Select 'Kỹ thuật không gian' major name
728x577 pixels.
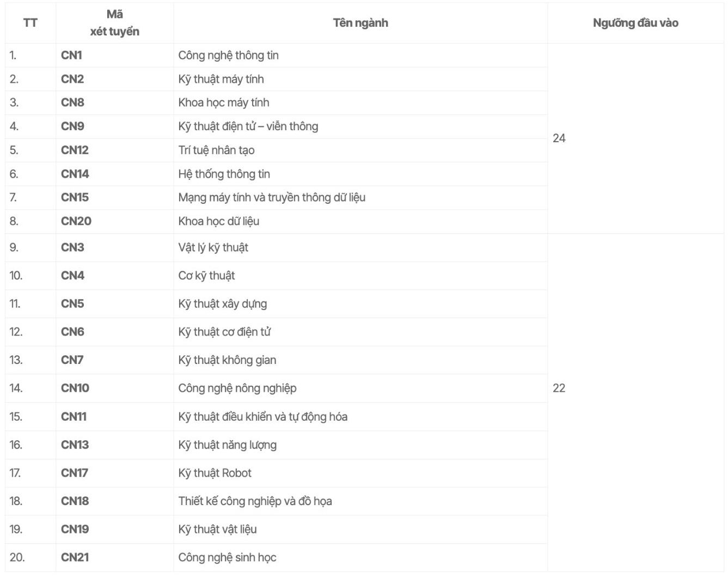pyautogui.click(x=227, y=360)
